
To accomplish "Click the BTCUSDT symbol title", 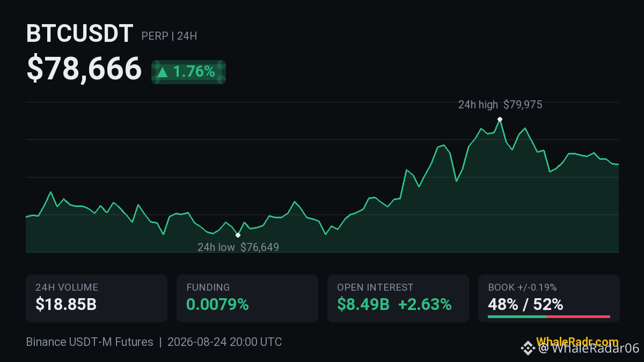I will pos(79,34).
